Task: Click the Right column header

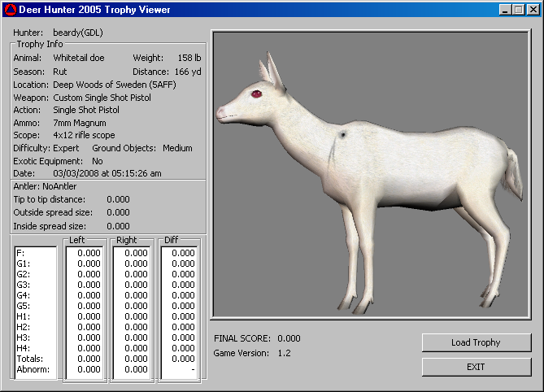Action: [x=127, y=240]
